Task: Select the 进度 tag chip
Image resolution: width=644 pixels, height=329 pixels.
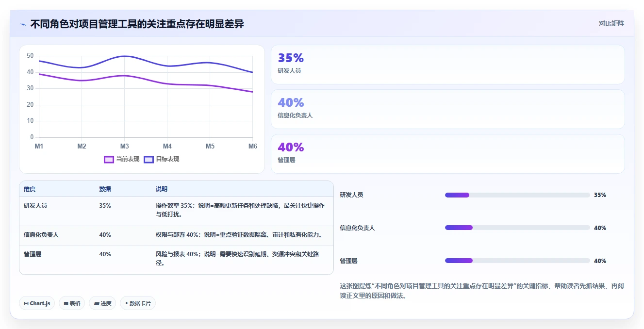Action: pyautogui.click(x=102, y=303)
